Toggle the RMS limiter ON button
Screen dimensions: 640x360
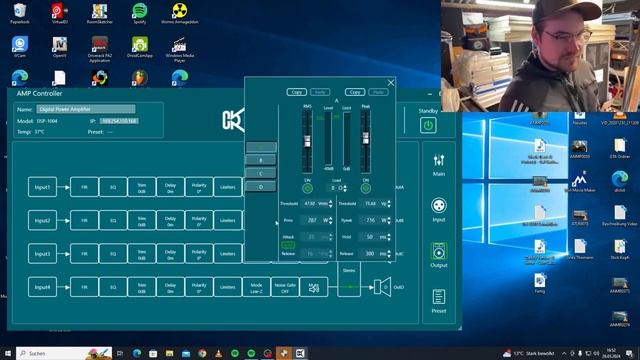pos(307,188)
